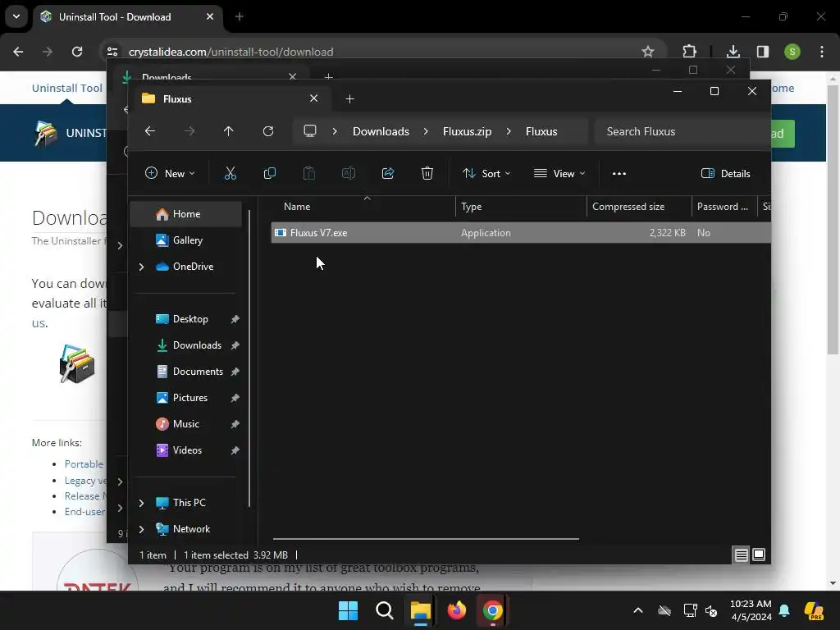Click Chrome icon on the taskbar
This screenshot has height=630, width=840.
pyautogui.click(x=492, y=610)
